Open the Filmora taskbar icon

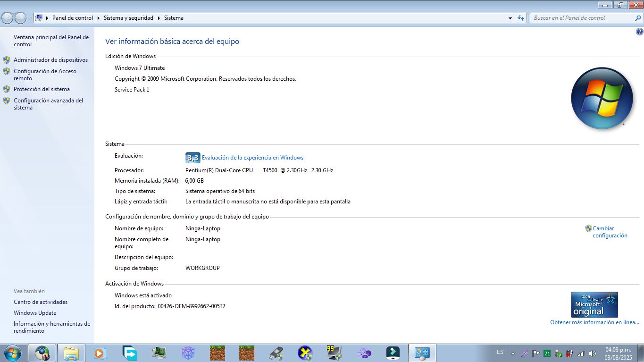pyautogui.click(x=393, y=353)
